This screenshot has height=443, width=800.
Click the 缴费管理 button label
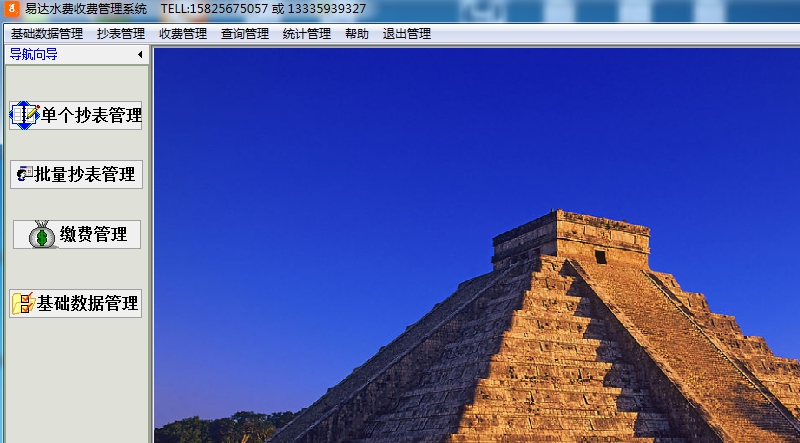(x=93, y=234)
